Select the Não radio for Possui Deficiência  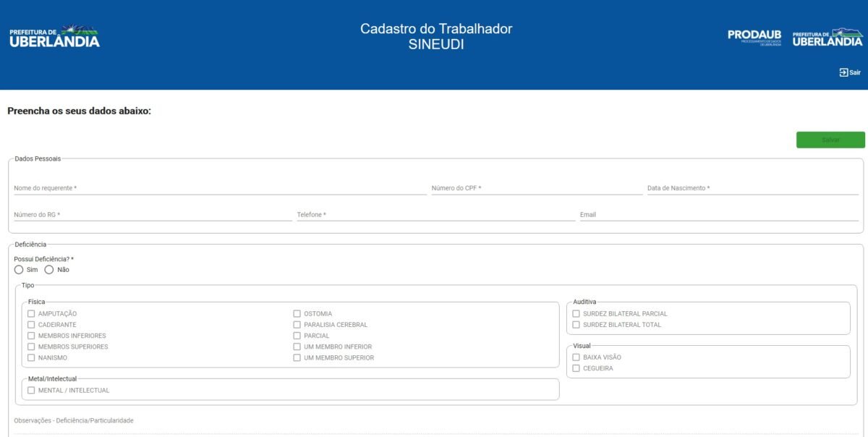pyautogui.click(x=48, y=269)
